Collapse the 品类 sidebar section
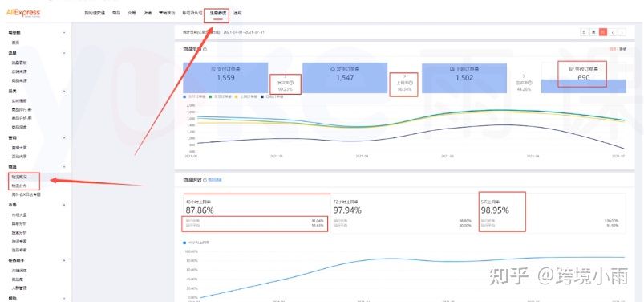 [64, 91]
